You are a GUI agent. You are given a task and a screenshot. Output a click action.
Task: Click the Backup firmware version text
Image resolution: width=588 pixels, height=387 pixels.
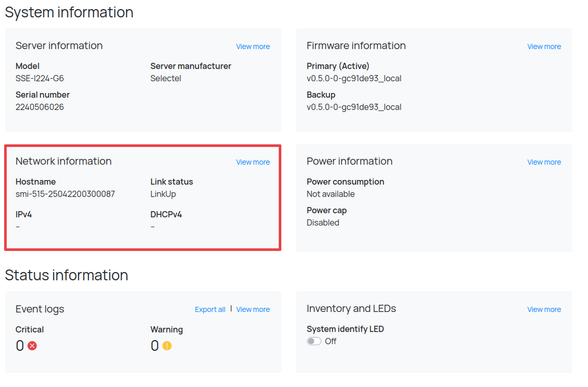tap(354, 107)
